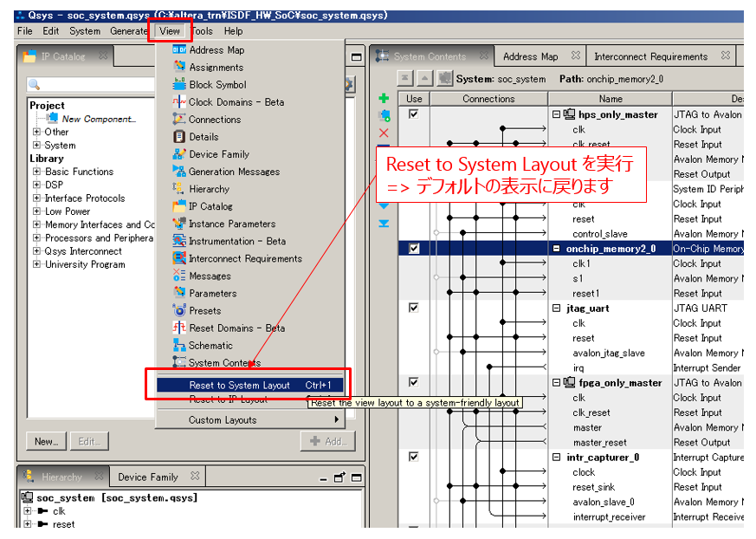Open the Custom Layouts submenu
This screenshot has width=756, height=539.
click(x=223, y=420)
